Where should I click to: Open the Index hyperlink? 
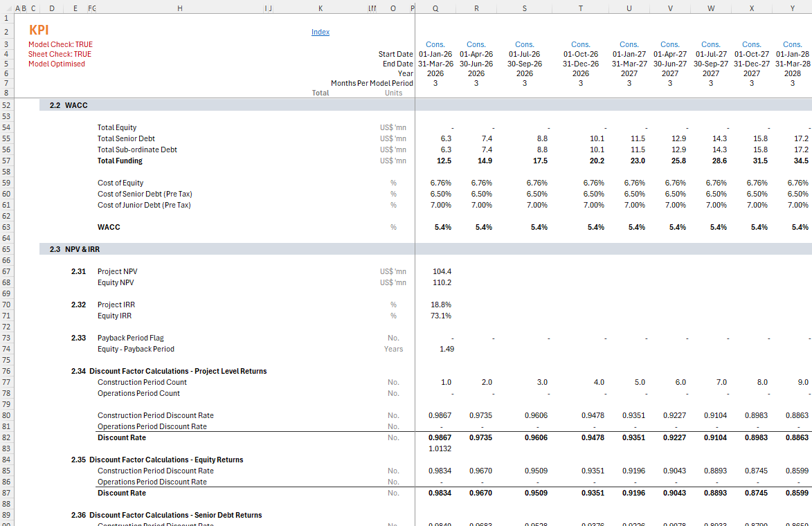pos(320,32)
